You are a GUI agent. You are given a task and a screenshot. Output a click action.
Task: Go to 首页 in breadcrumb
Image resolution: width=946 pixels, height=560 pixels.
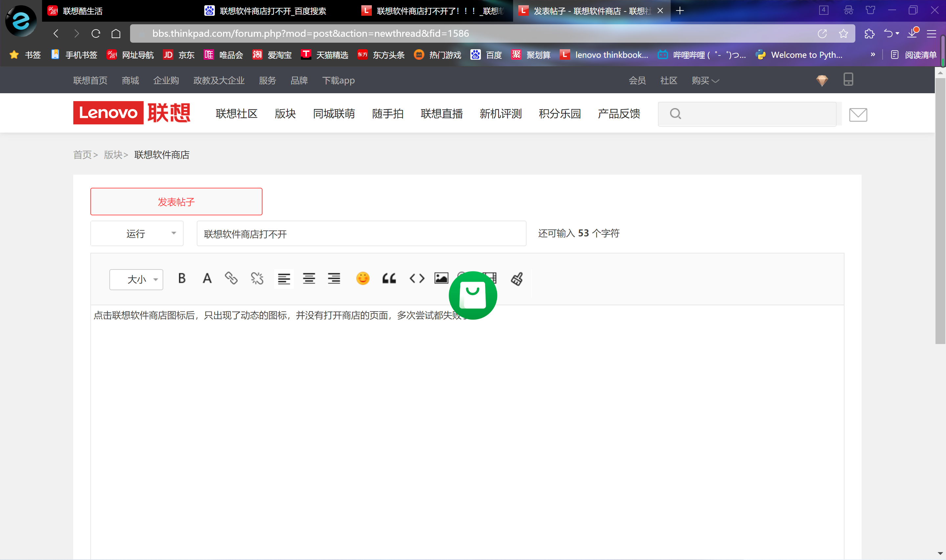pos(82,155)
